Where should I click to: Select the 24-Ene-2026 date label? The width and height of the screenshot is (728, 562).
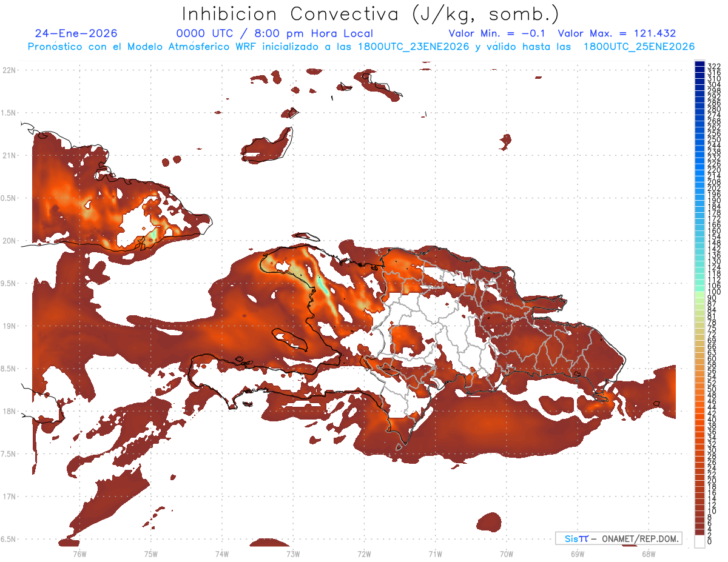(76, 33)
